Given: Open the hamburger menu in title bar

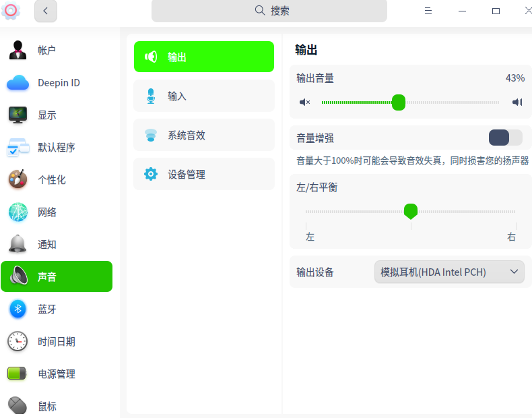Looking at the screenshot, I should tap(428, 11).
